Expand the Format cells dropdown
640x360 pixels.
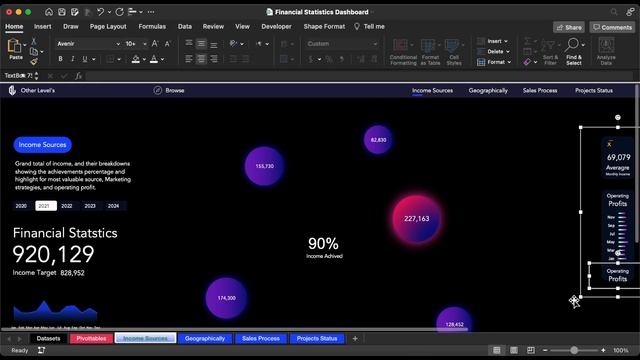(509, 62)
